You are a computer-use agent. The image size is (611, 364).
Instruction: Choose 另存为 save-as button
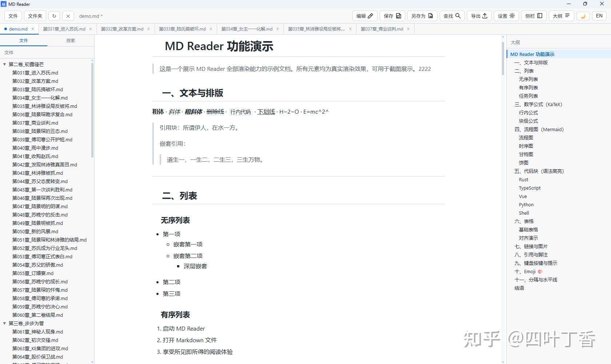click(x=422, y=16)
